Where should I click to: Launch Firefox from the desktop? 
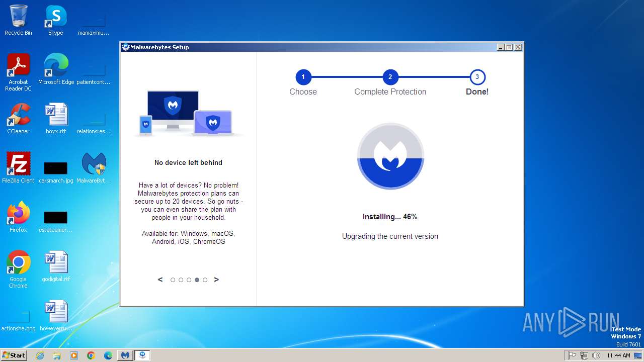(x=18, y=217)
